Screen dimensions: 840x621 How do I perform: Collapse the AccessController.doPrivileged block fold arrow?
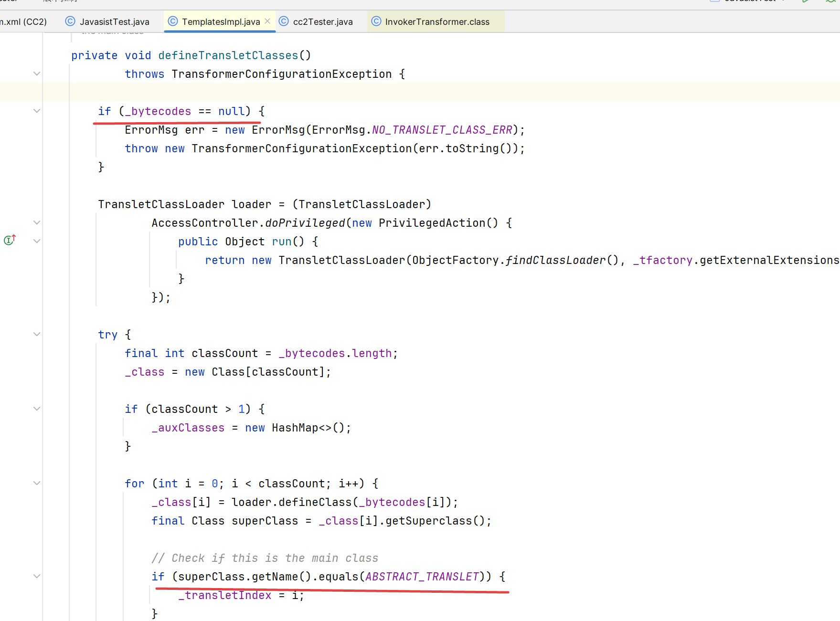(x=37, y=222)
